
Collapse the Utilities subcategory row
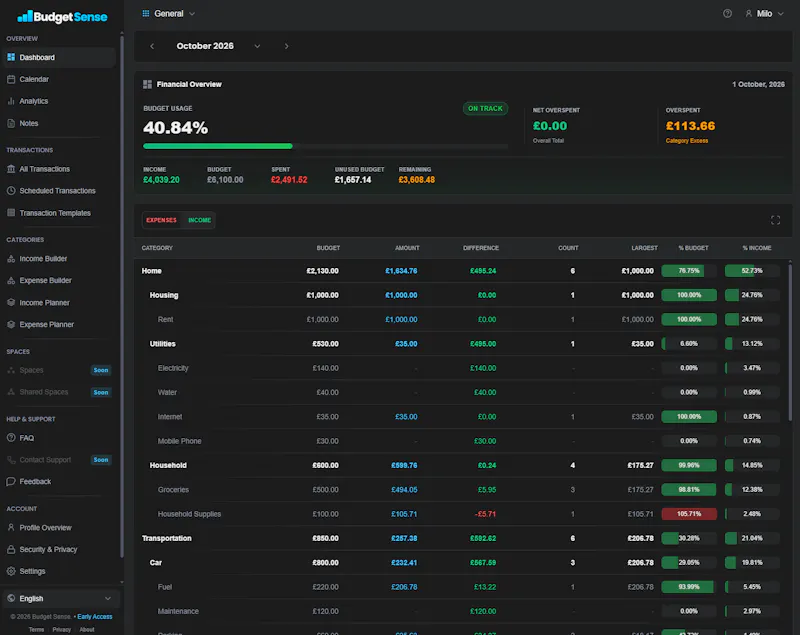(462, 344)
